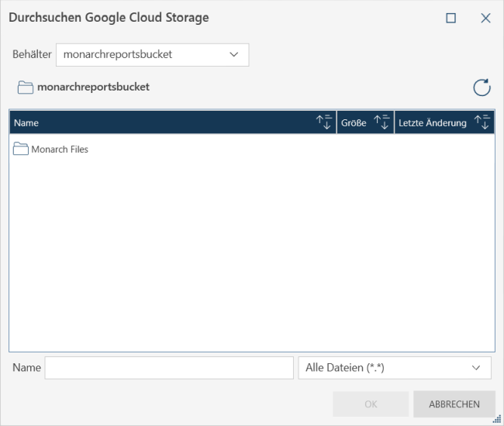This screenshot has width=504, height=426.
Task: Click the Letzte Änderung column header label
Action: pos(433,122)
